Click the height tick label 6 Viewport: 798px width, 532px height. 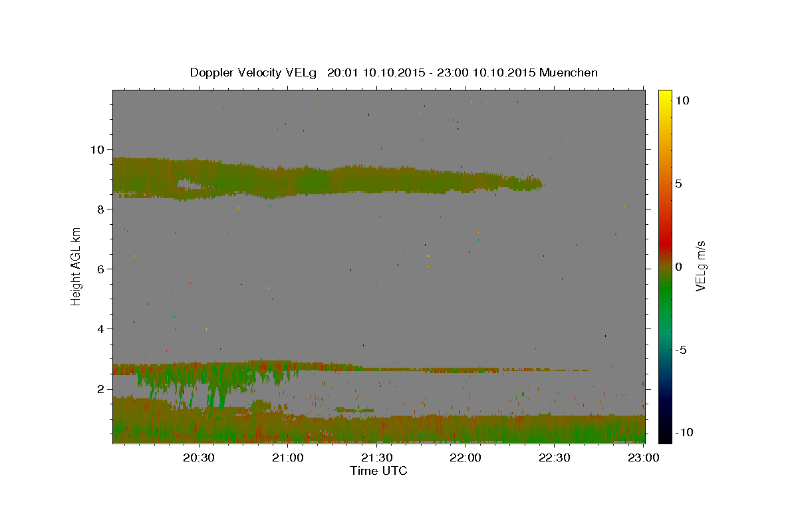click(x=101, y=269)
